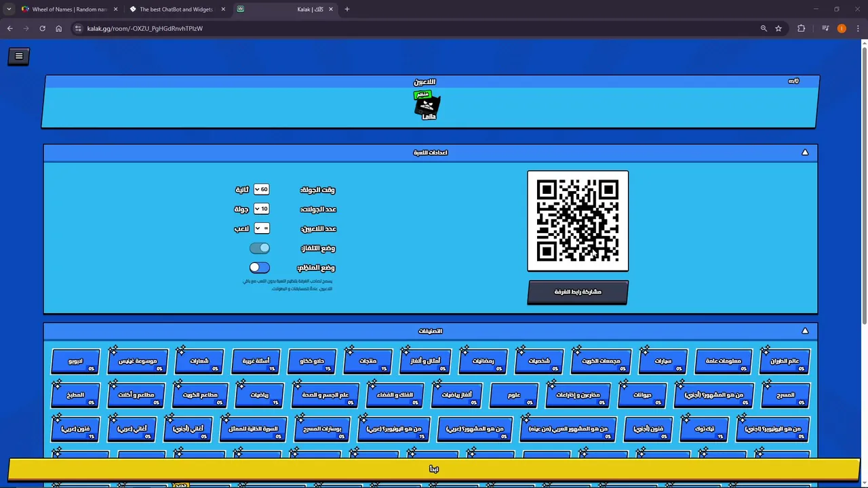Select the مجمعات الكويت category

(x=601, y=361)
